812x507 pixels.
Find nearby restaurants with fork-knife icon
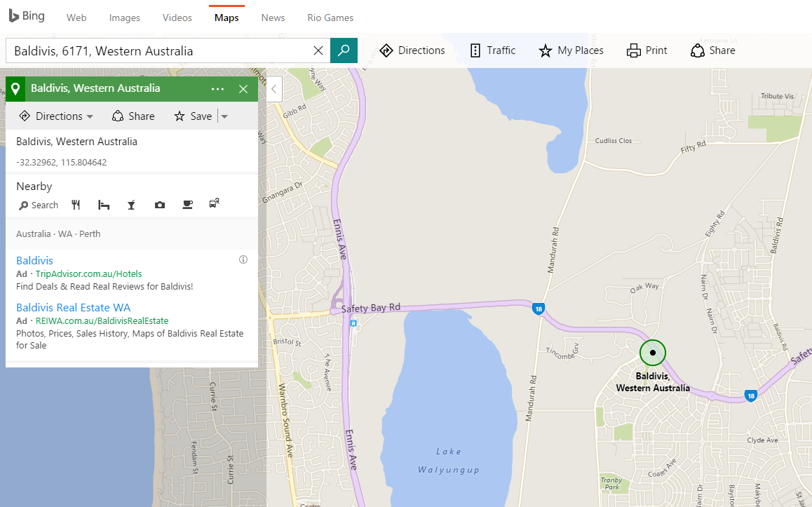(x=76, y=205)
